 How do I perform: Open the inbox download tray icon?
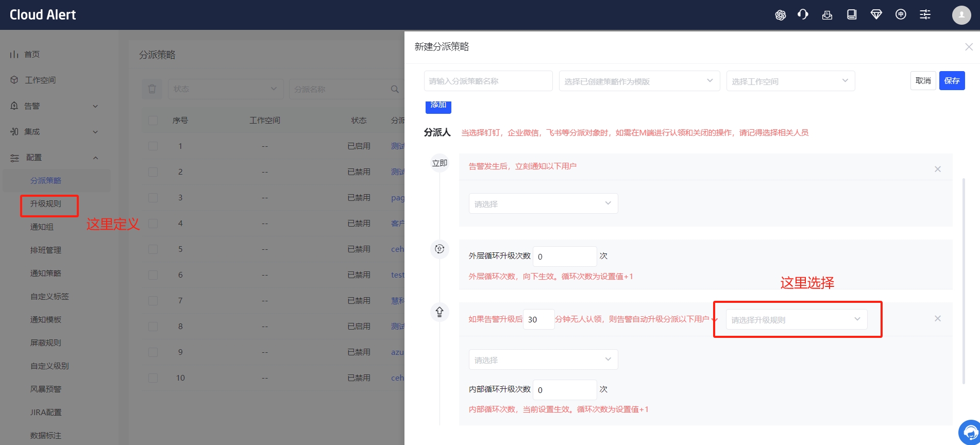point(827,15)
